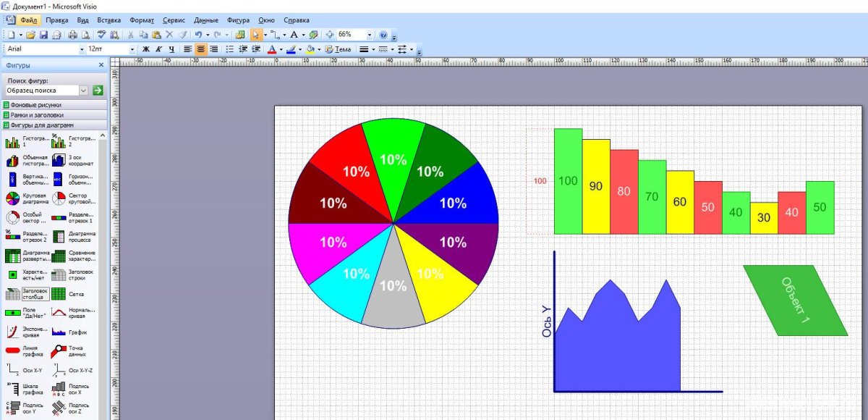Select the Объемная гистограмма shape icon

[11, 160]
